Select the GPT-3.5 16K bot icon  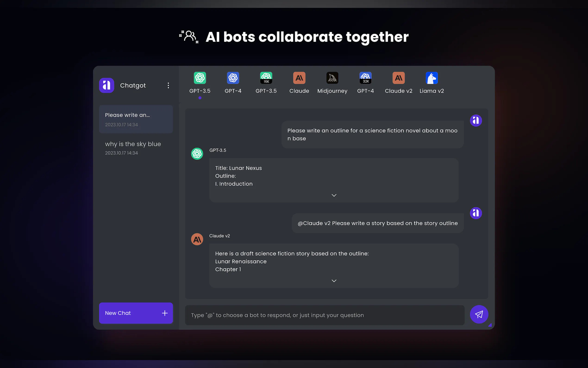(x=266, y=78)
